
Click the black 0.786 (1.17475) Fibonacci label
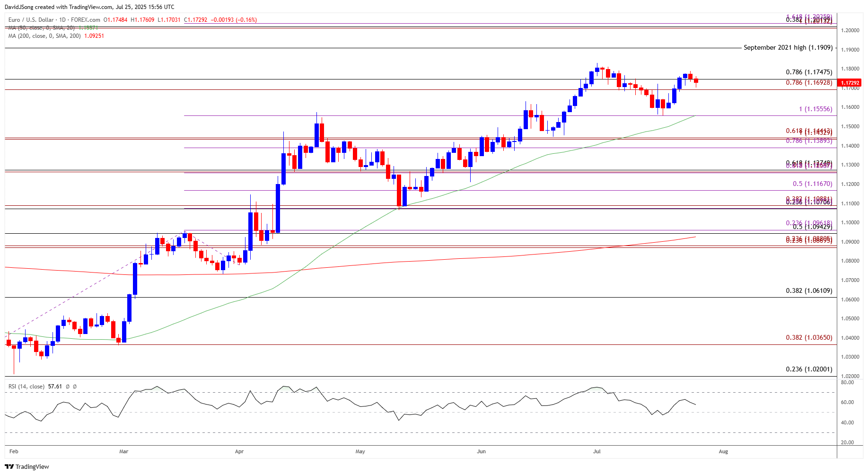(x=808, y=72)
